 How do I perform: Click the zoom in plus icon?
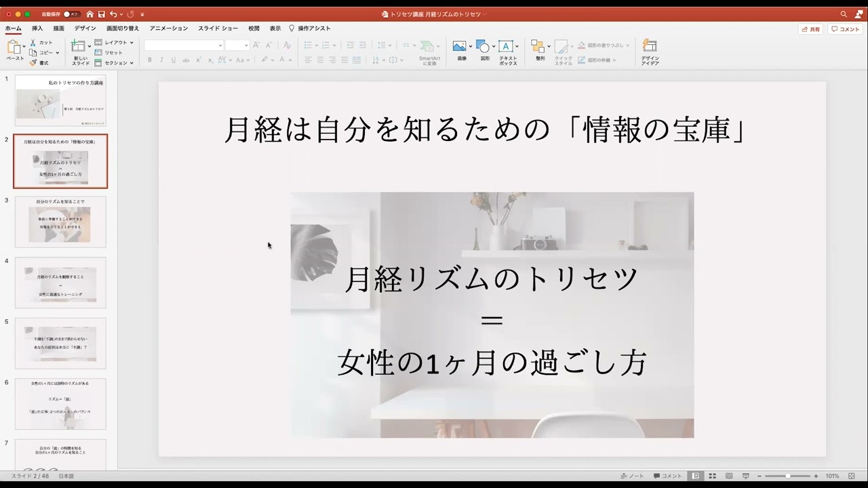(816, 476)
